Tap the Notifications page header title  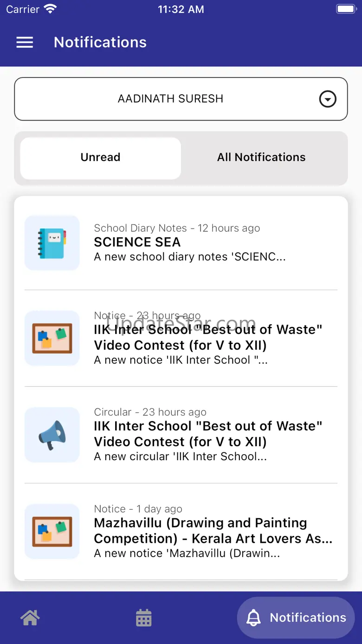[100, 42]
